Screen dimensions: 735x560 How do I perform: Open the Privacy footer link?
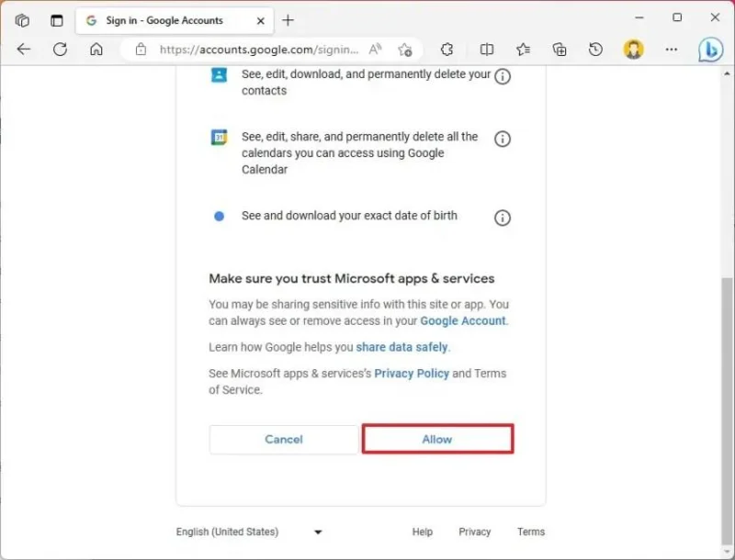click(474, 532)
